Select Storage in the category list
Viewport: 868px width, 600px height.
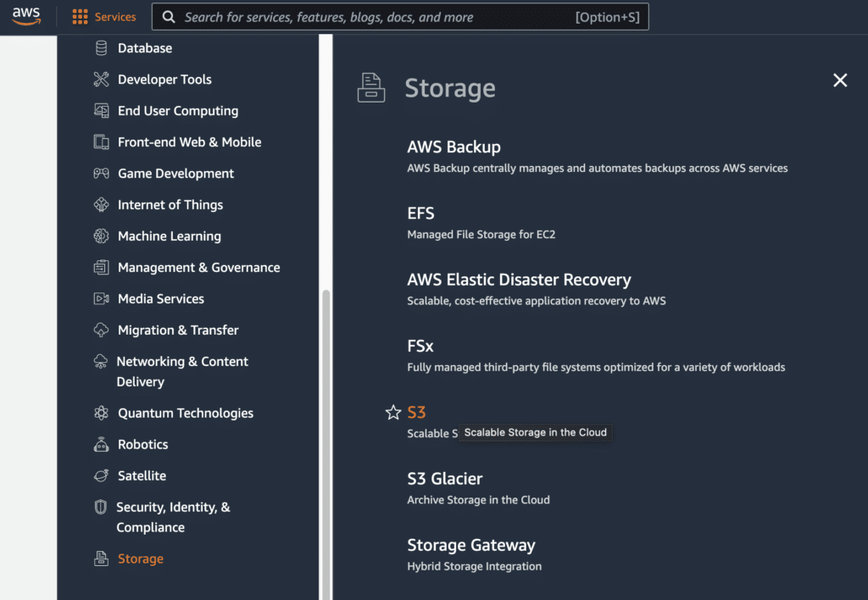click(x=140, y=559)
